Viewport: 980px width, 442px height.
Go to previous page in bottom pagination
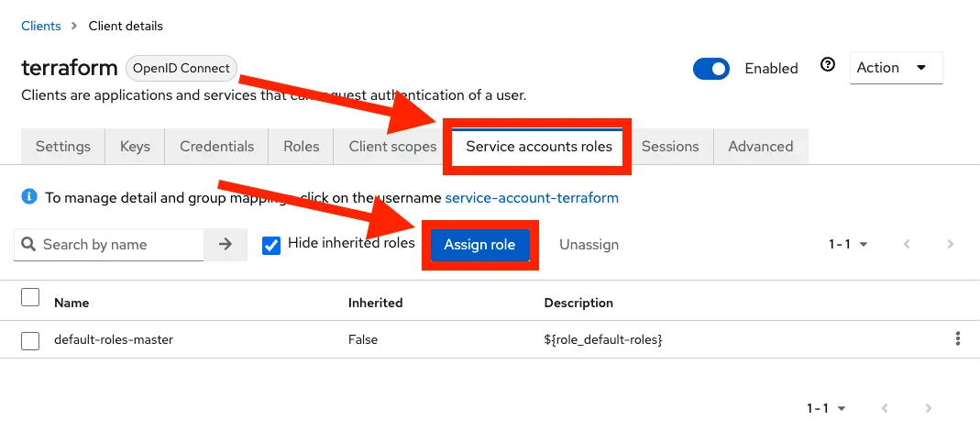885,408
